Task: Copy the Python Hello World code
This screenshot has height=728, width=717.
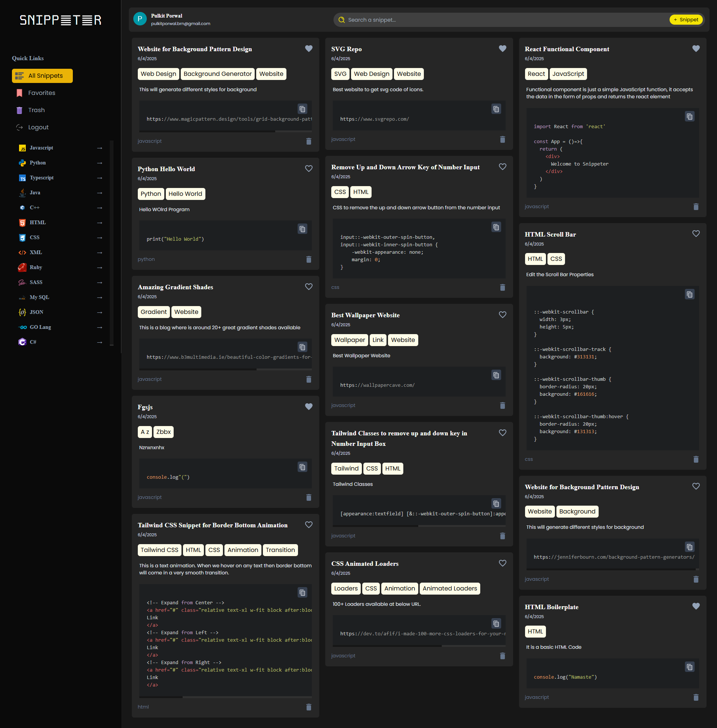Action: click(x=302, y=229)
